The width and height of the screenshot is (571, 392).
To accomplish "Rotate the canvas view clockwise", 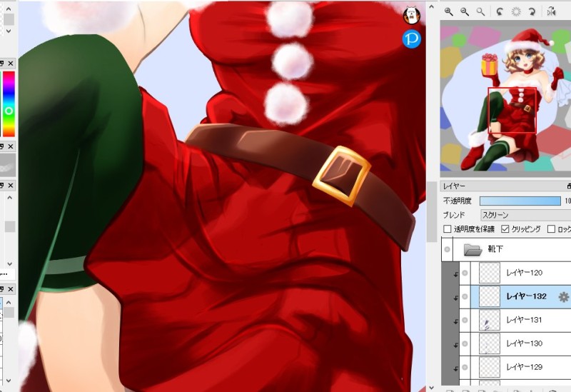I will pyautogui.click(x=532, y=11).
